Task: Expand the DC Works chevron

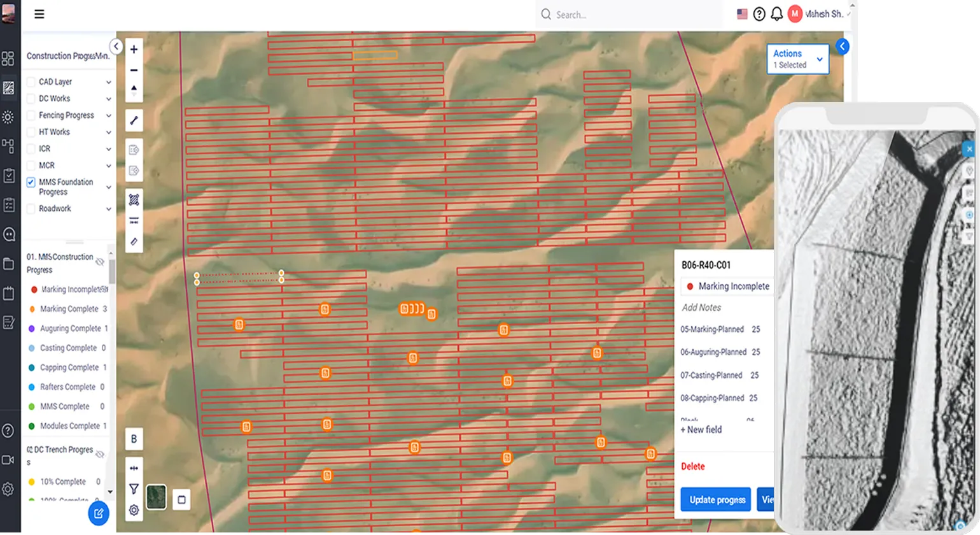Action: click(108, 99)
